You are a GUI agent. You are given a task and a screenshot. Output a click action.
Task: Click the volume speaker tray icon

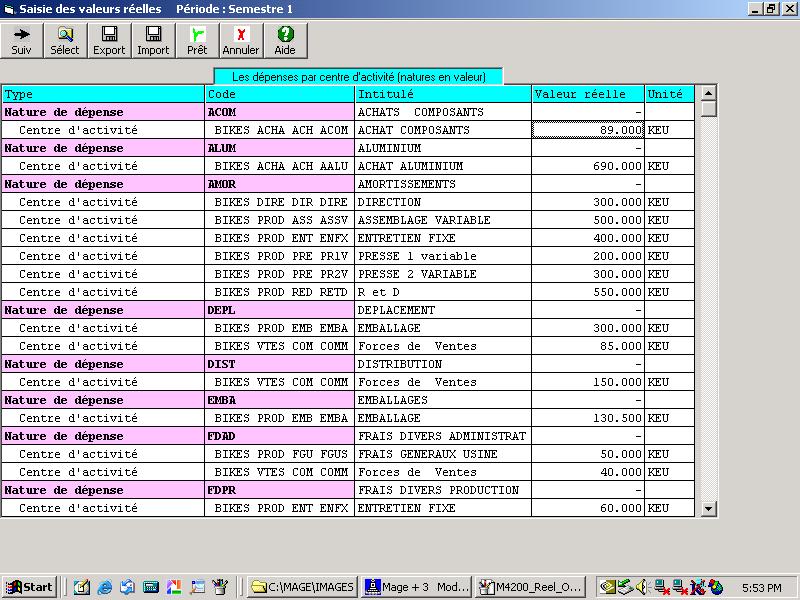coord(642,587)
